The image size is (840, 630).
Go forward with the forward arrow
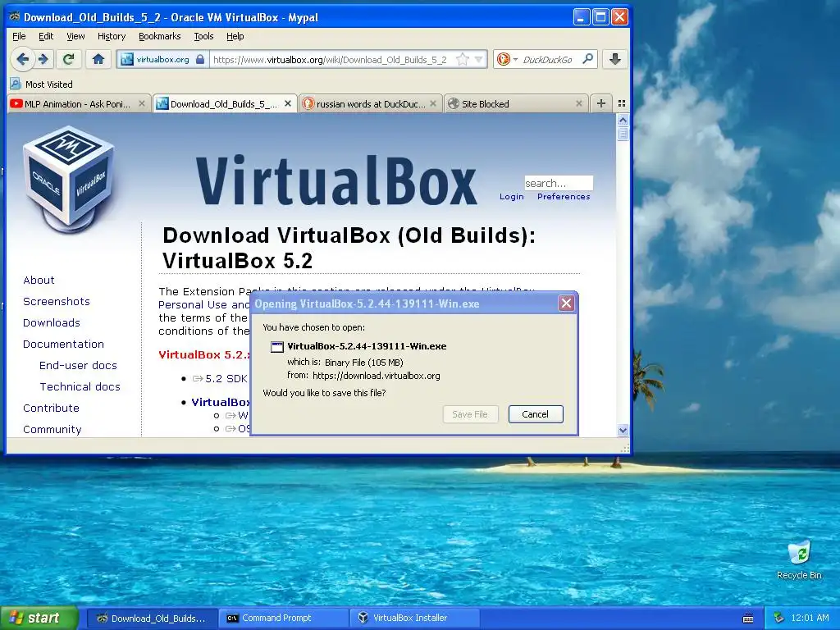pyautogui.click(x=43, y=59)
